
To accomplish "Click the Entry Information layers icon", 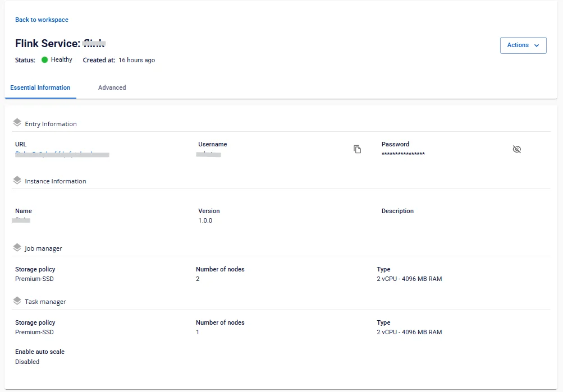I will pos(17,123).
